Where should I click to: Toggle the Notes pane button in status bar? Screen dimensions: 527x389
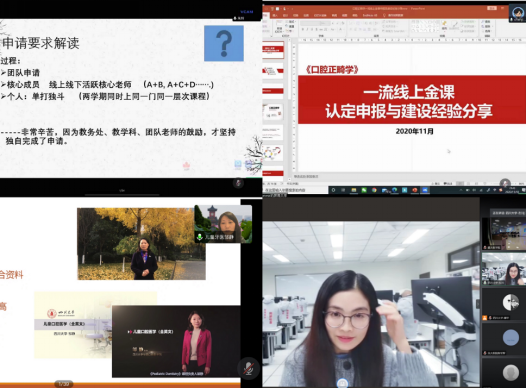click(x=437, y=184)
